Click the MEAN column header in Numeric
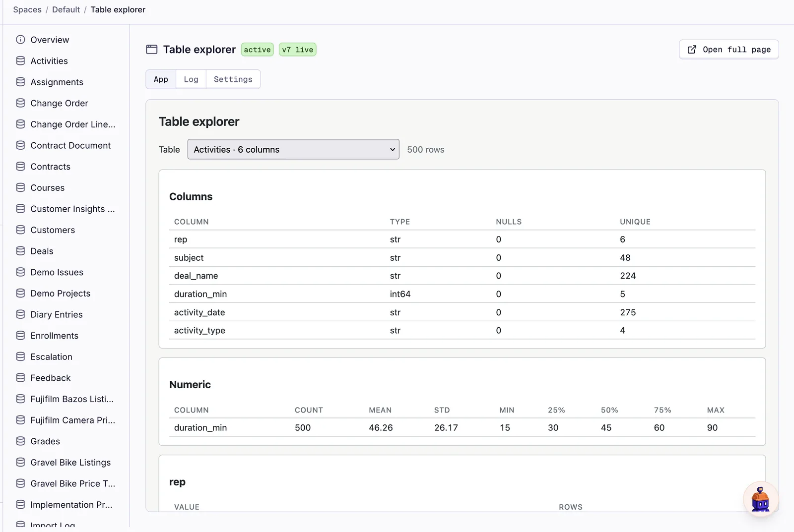Image resolution: width=794 pixels, height=532 pixels. (380, 410)
